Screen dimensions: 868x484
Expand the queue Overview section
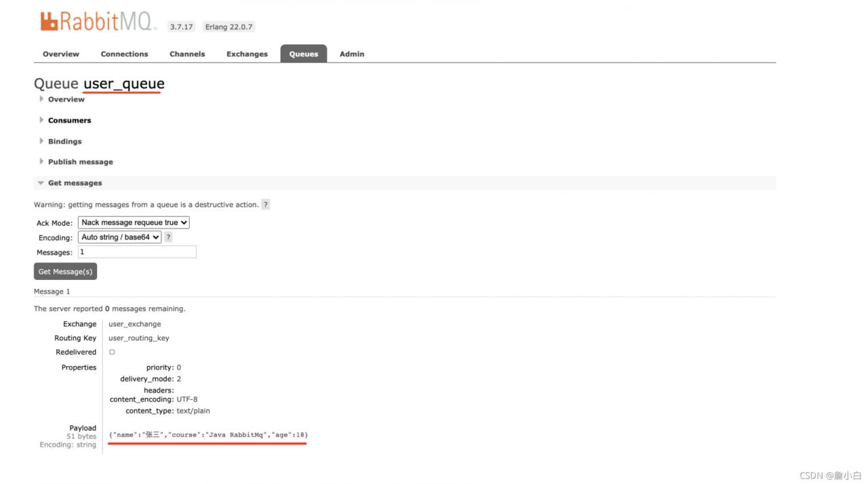pos(66,100)
